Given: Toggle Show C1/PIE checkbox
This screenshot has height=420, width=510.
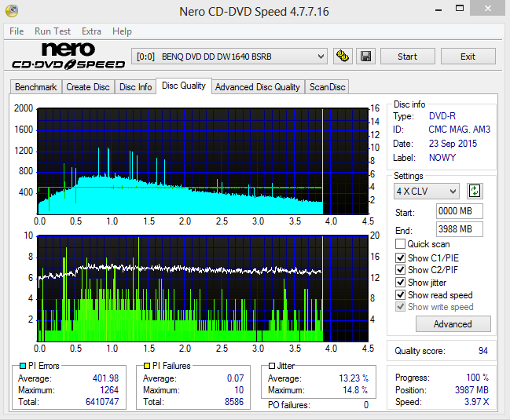Looking at the screenshot, I should [x=400, y=258].
